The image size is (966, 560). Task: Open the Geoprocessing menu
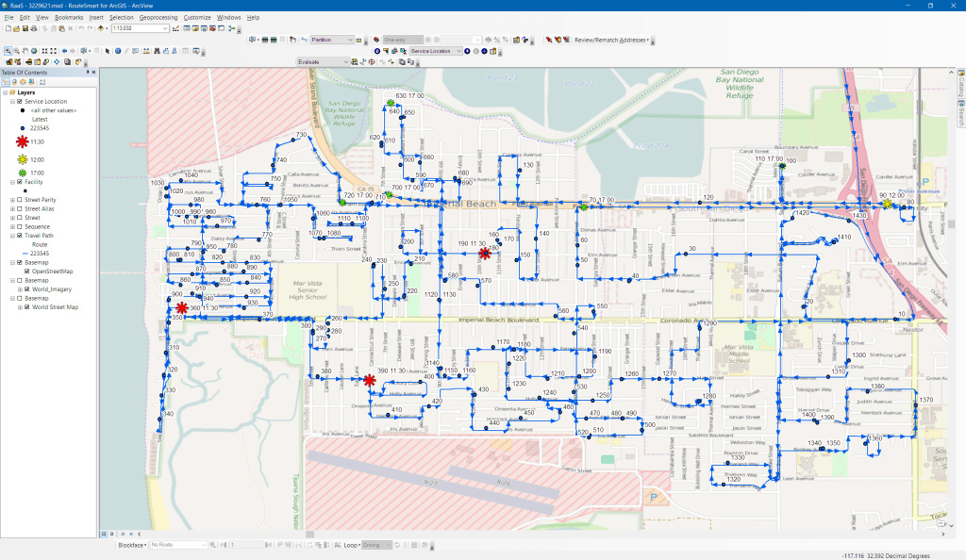pyautogui.click(x=158, y=17)
